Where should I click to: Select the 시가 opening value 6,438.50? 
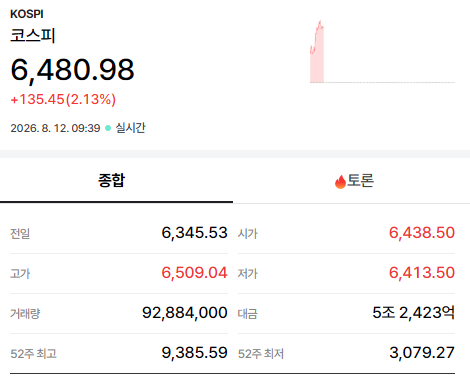point(422,233)
